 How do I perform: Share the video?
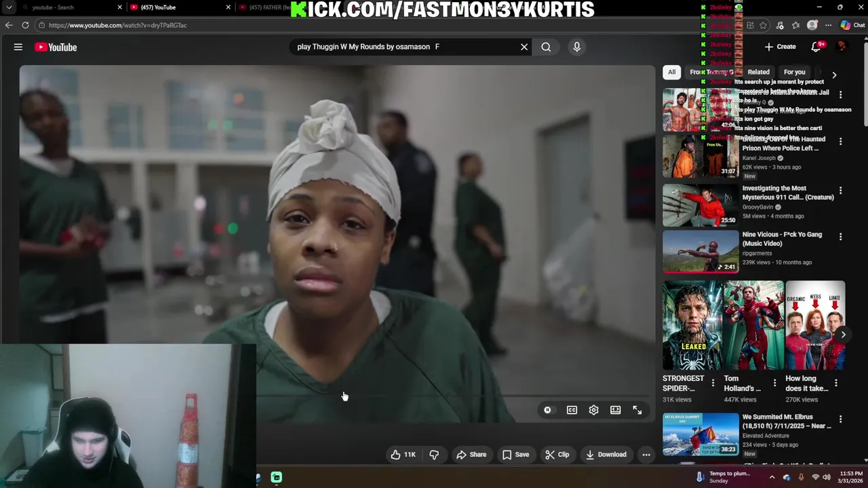[x=471, y=455]
